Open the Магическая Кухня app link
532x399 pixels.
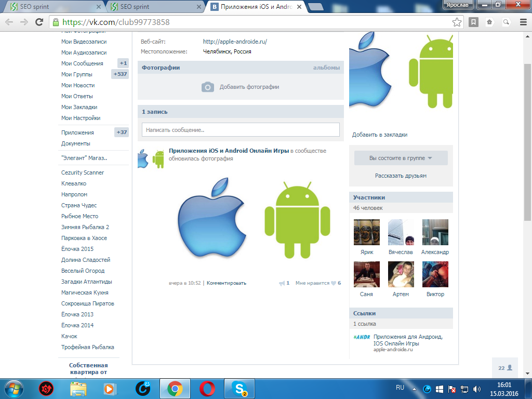pos(85,292)
